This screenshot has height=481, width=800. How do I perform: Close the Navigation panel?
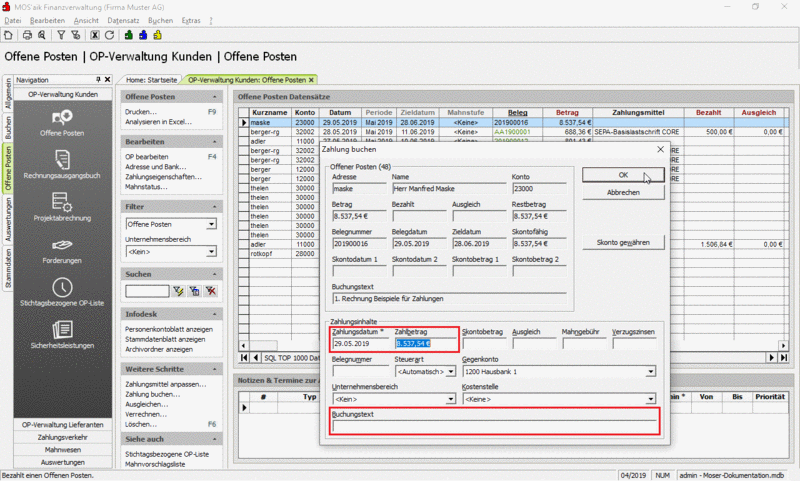click(x=108, y=80)
